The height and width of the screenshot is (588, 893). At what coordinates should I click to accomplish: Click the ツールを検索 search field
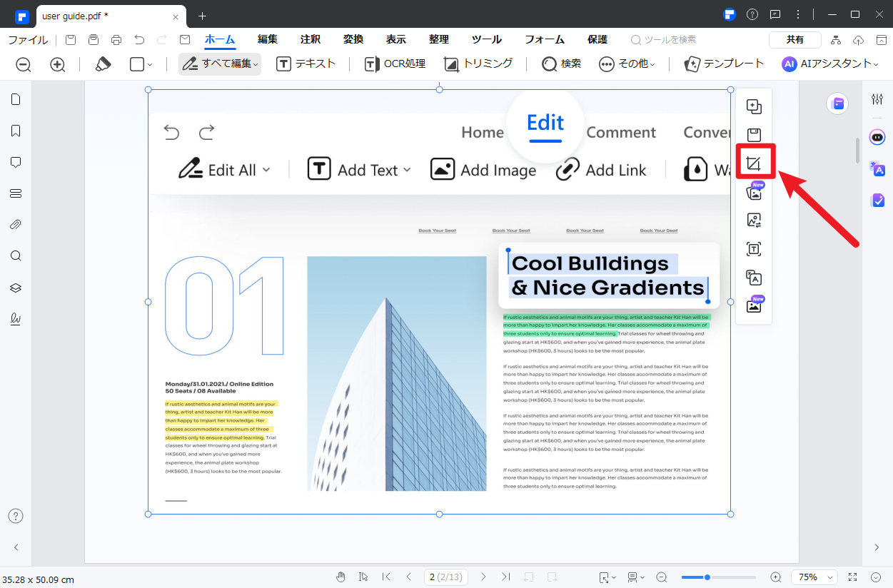point(664,40)
